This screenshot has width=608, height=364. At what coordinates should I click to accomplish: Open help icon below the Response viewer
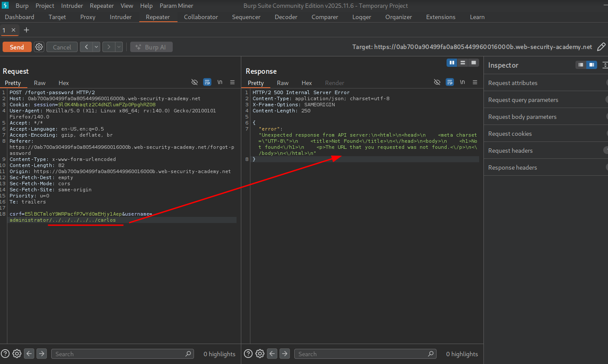click(x=249, y=354)
